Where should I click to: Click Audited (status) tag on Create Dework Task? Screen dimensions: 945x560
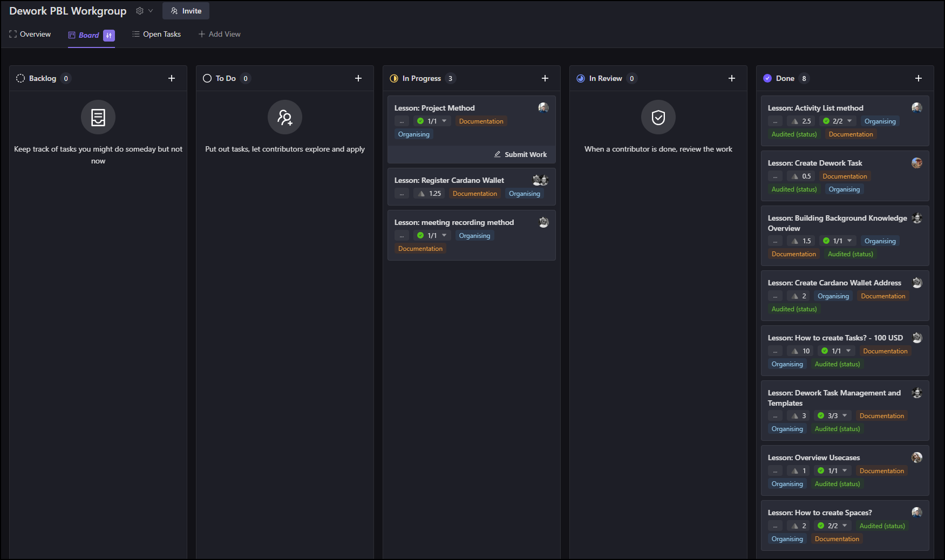coord(794,189)
